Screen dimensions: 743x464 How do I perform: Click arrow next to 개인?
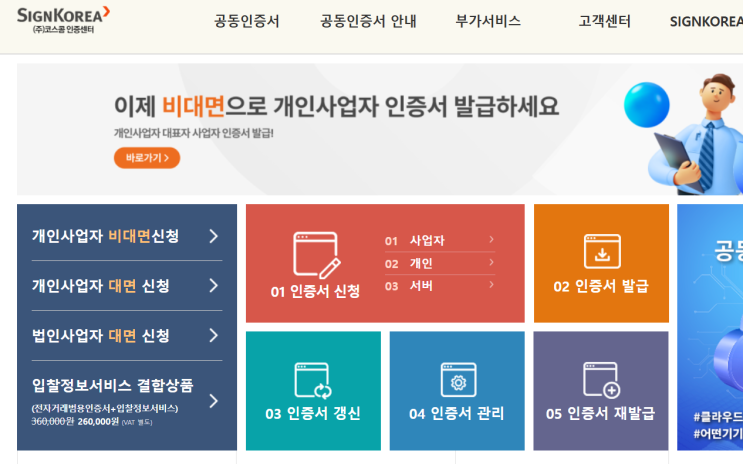click(x=491, y=262)
